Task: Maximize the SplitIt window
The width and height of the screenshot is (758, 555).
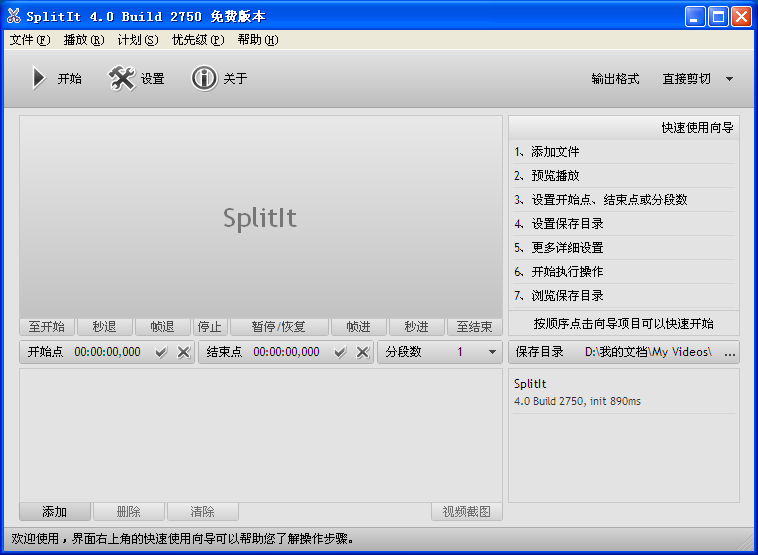Action: tap(718, 17)
